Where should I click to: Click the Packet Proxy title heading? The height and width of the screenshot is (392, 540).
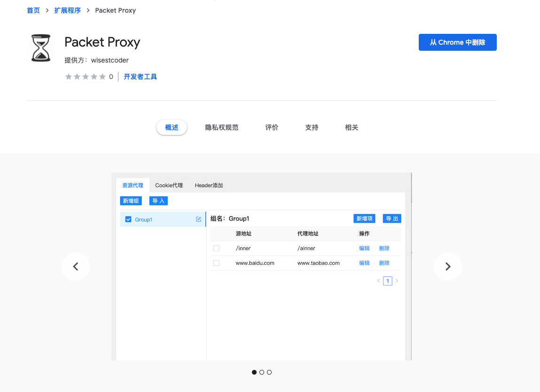[x=102, y=42]
